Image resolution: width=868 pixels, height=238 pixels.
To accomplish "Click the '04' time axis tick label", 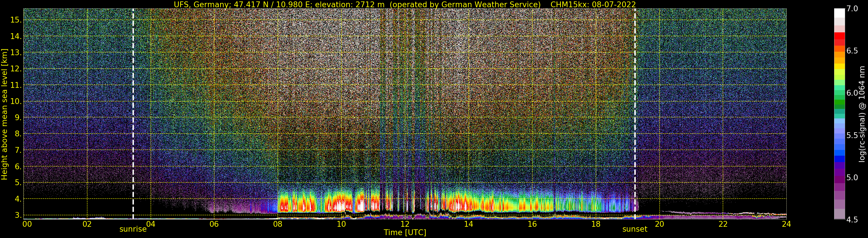I will point(151,224).
